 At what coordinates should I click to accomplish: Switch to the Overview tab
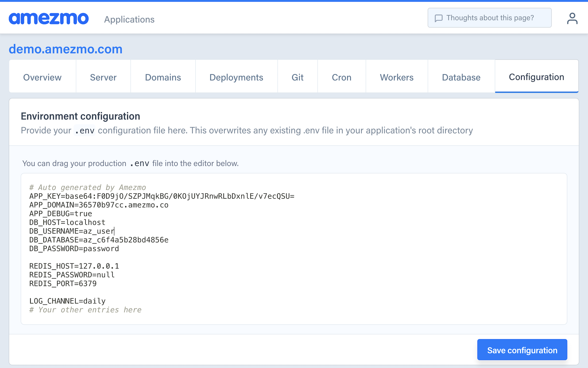pyautogui.click(x=42, y=77)
